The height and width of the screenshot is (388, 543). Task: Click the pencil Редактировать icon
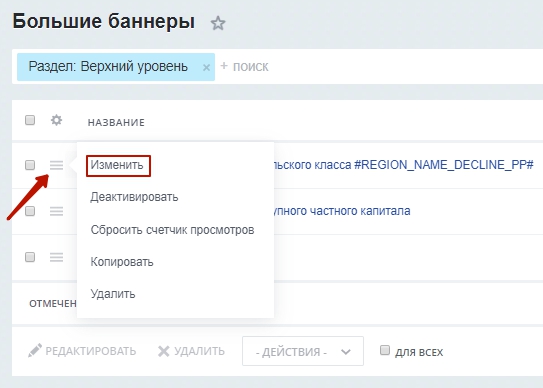35,351
